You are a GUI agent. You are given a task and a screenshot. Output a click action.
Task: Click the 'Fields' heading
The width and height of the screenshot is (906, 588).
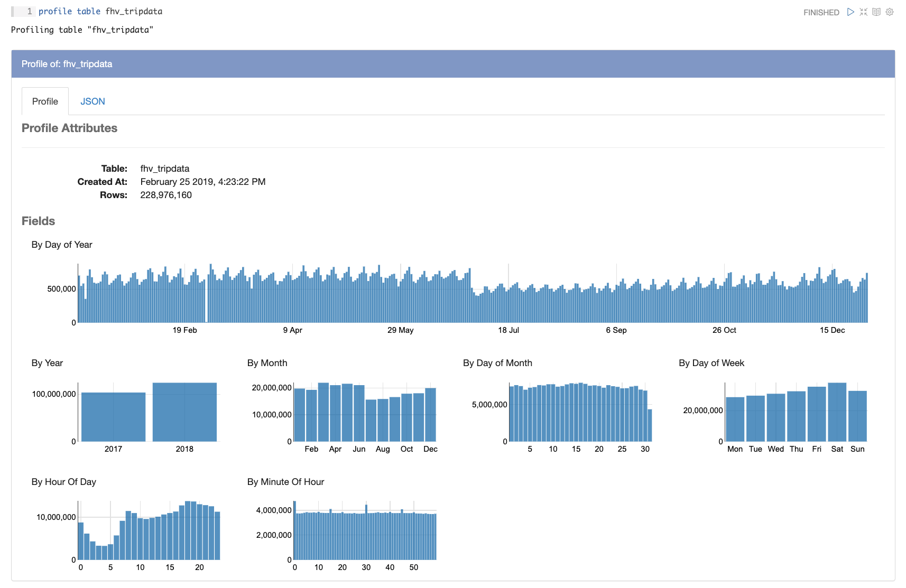click(x=38, y=221)
